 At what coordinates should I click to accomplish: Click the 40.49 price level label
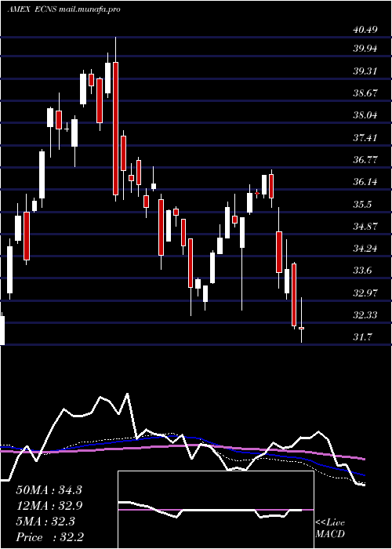click(365, 30)
